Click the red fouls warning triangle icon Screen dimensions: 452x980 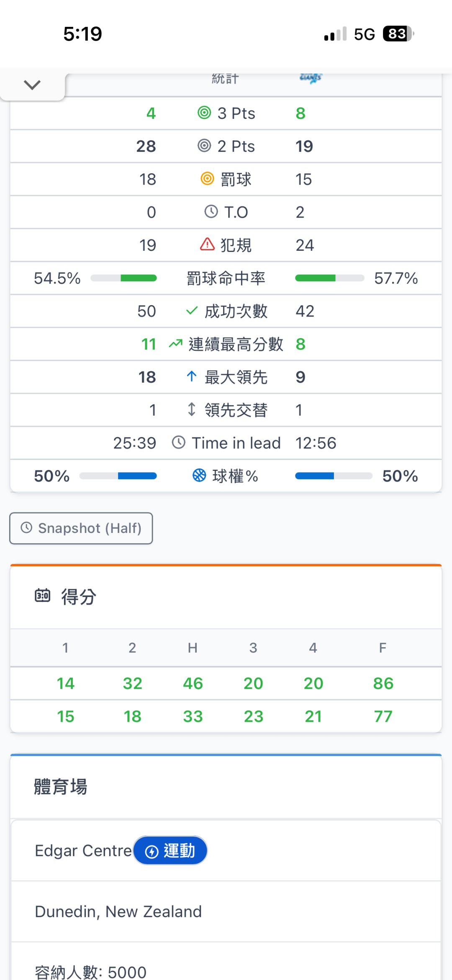[x=207, y=244]
